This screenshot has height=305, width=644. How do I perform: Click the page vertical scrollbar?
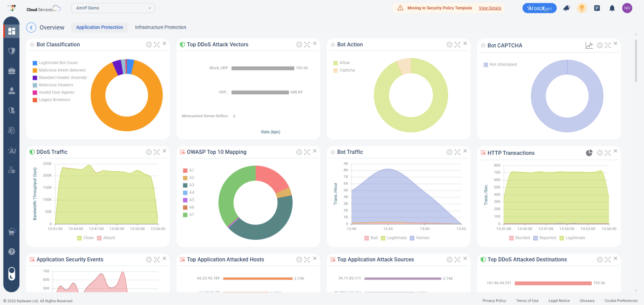coord(636,60)
